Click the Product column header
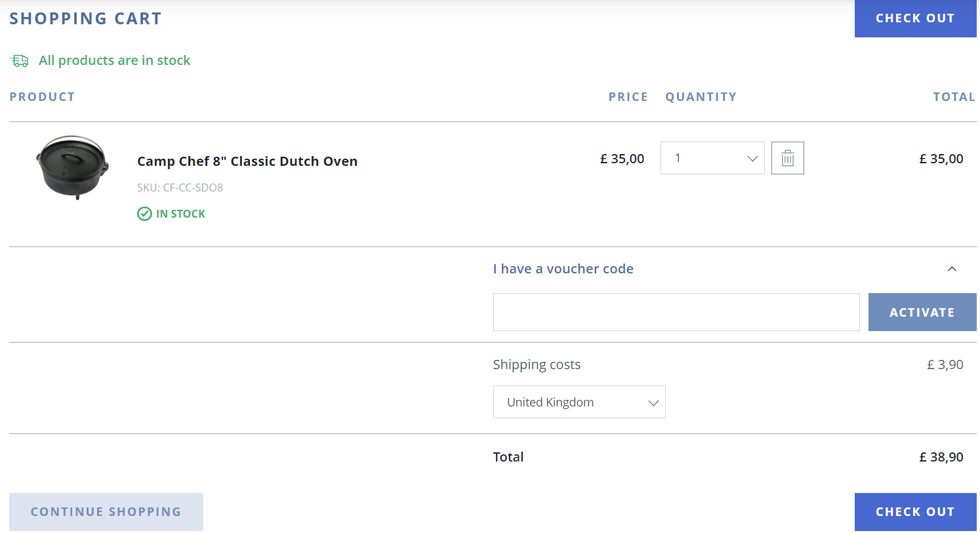 coord(42,97)
